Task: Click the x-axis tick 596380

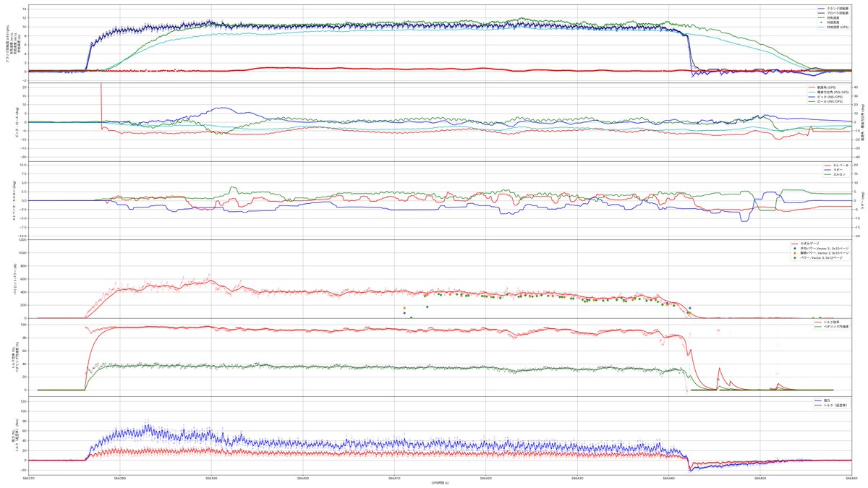Action: 120,477
